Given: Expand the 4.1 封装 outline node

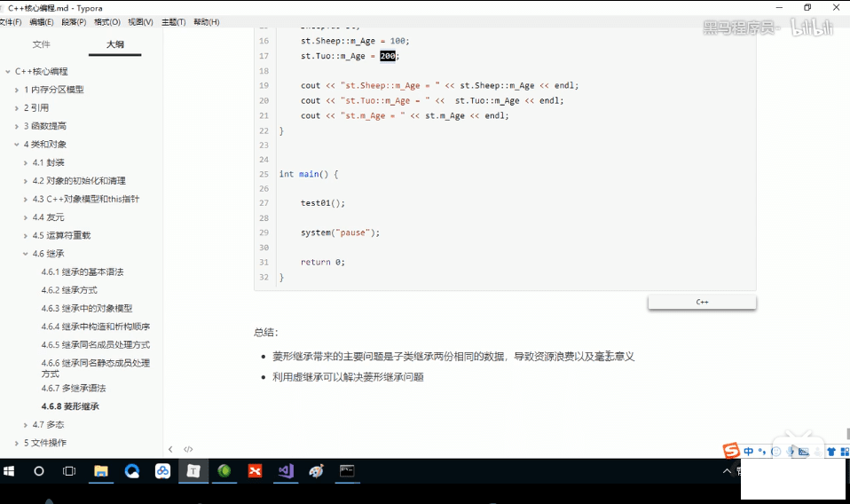Looking at the screenshot, I should pyautogui.click(x=25, y=162).
